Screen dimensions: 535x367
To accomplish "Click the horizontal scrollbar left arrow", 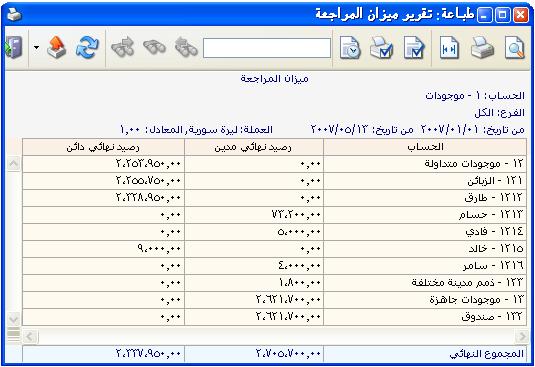I will (30, 337).
